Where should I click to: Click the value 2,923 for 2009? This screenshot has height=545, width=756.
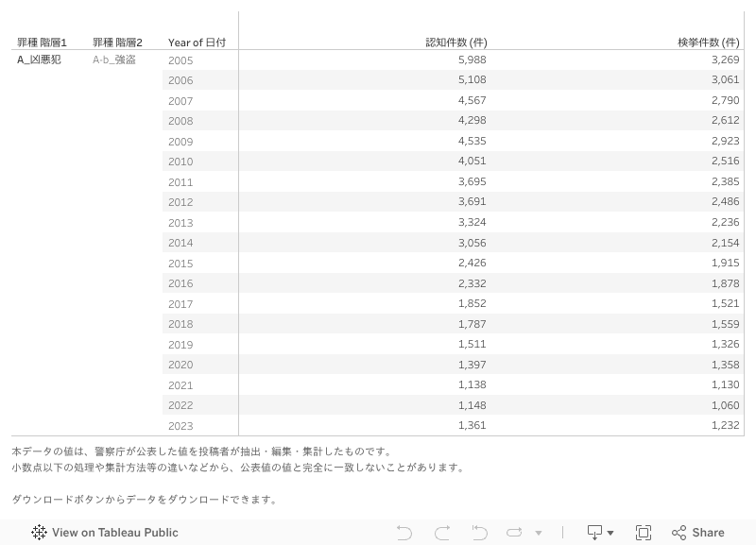(725, 141)
